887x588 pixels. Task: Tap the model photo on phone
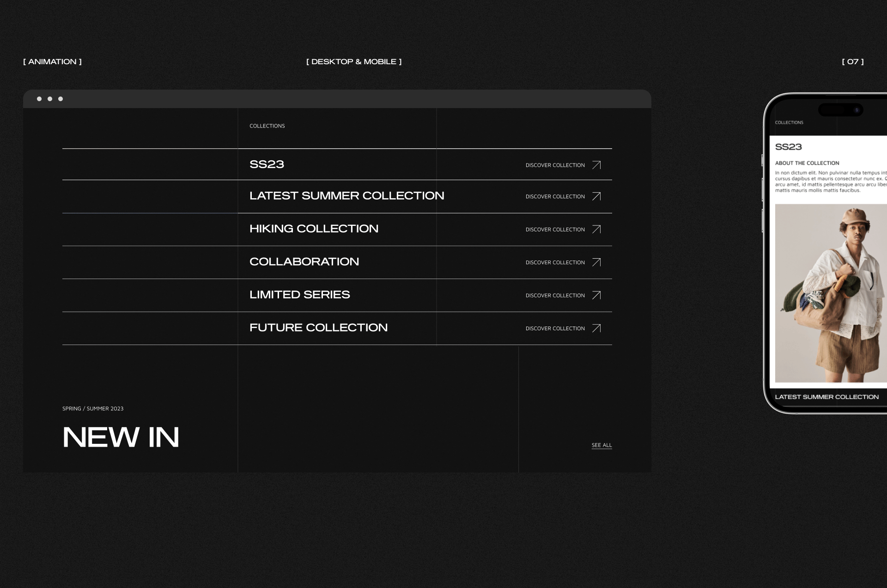832,293
